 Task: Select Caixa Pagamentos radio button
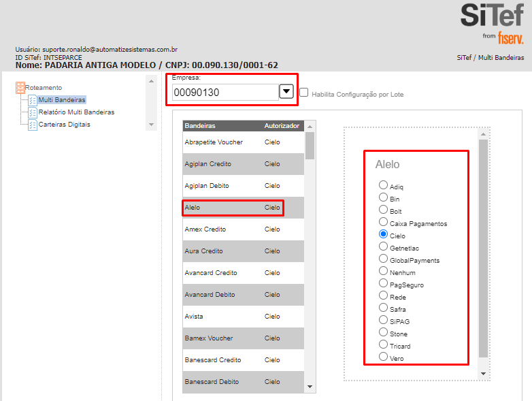coord(383,221)
